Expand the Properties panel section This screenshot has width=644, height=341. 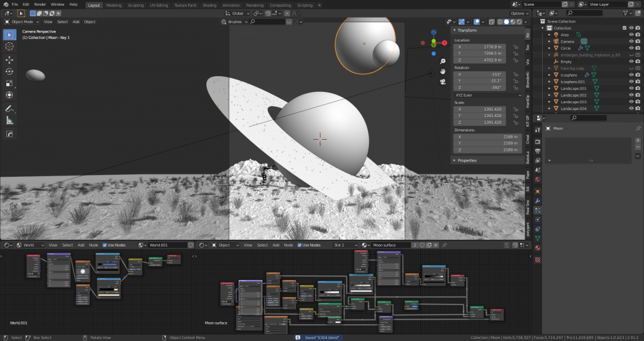467,160
